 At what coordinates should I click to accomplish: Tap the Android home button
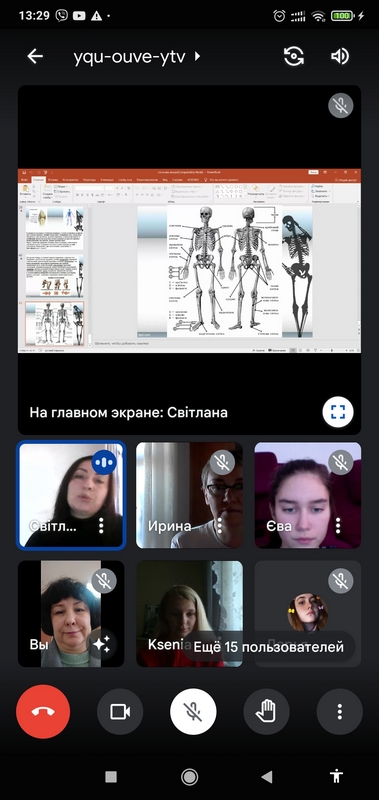pyautogui.click(x=190, y=777)
